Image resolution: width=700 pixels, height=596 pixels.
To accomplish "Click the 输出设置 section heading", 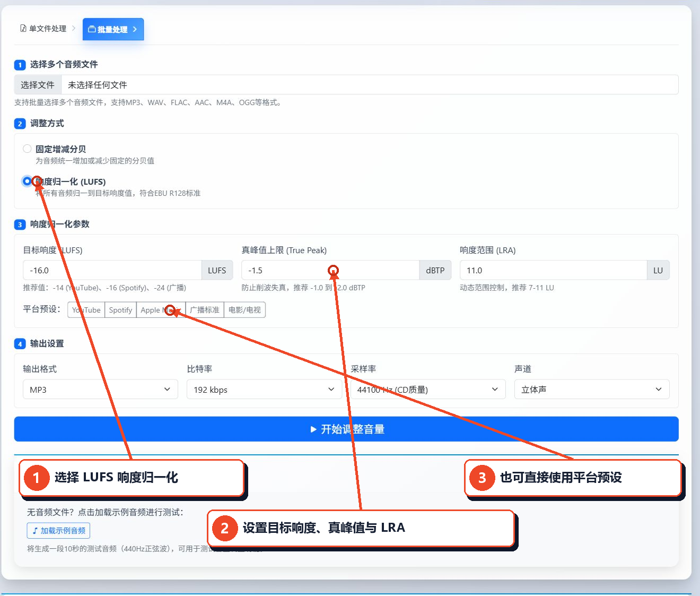I will click(47, 343).
